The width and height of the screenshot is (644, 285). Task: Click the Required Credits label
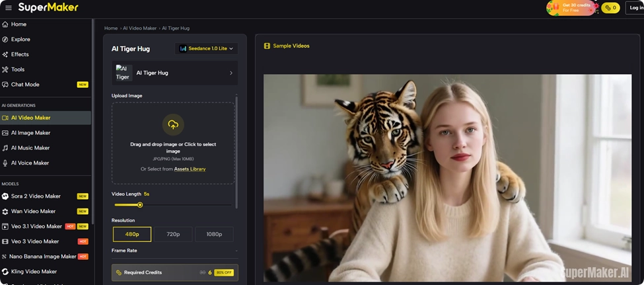(143, 272)
